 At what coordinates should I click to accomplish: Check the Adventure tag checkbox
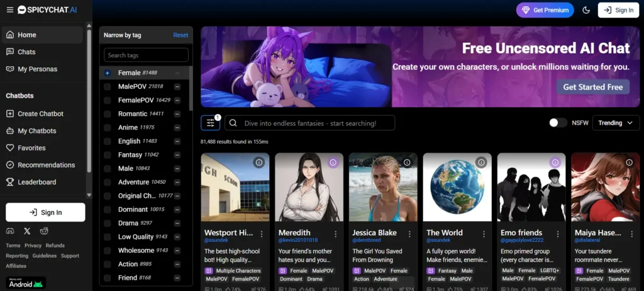coord(107,182)
